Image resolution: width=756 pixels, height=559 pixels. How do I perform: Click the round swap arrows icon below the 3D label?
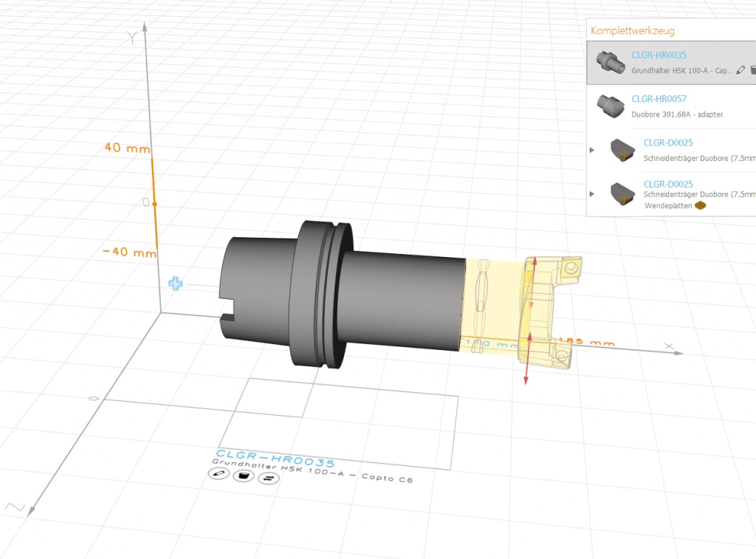pos(269,478)
